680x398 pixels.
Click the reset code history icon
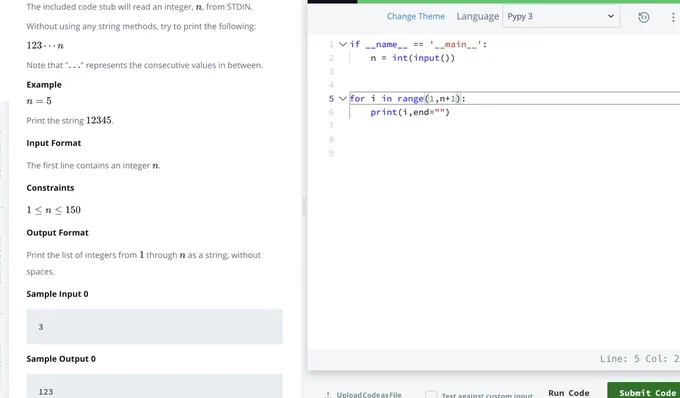click(x=644, y=17)
